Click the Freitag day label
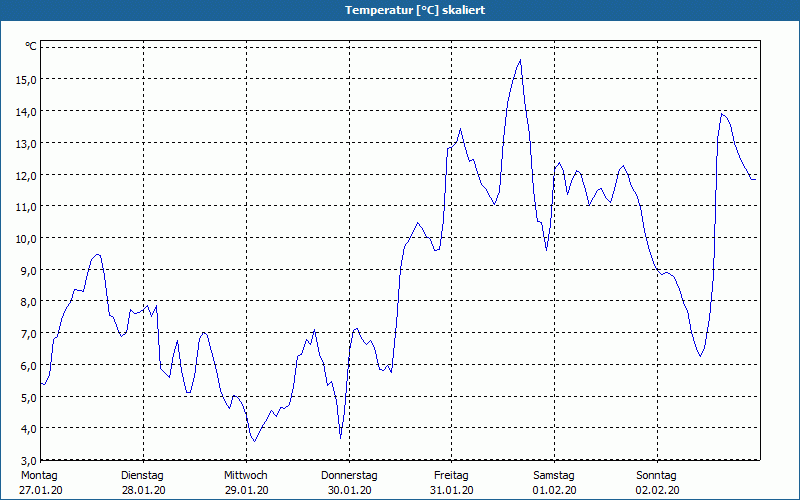The height and width of the screenshot is (500, 800). (451, 475)
